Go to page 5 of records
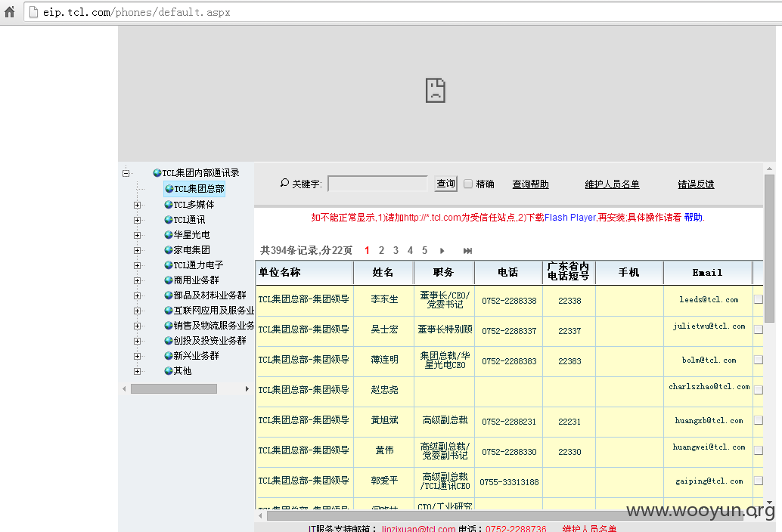The height and width of the screenshot is (532, 782). click(x=424, y=251)
